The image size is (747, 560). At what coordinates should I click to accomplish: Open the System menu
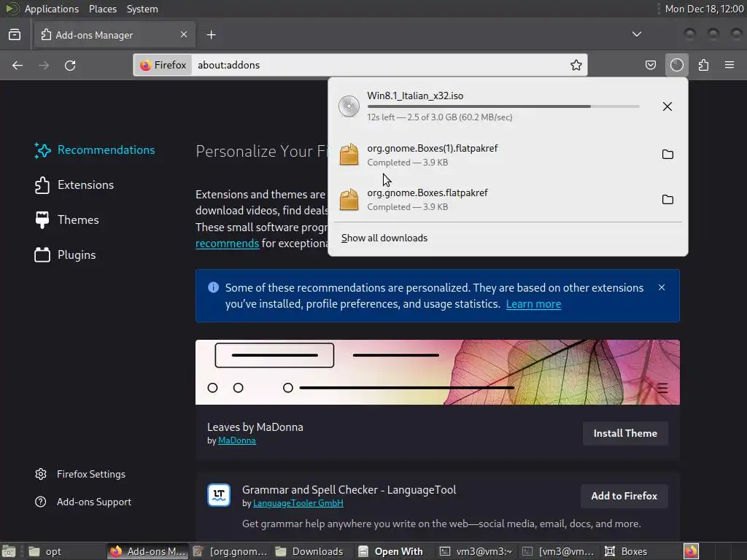[x=142, y=9]
